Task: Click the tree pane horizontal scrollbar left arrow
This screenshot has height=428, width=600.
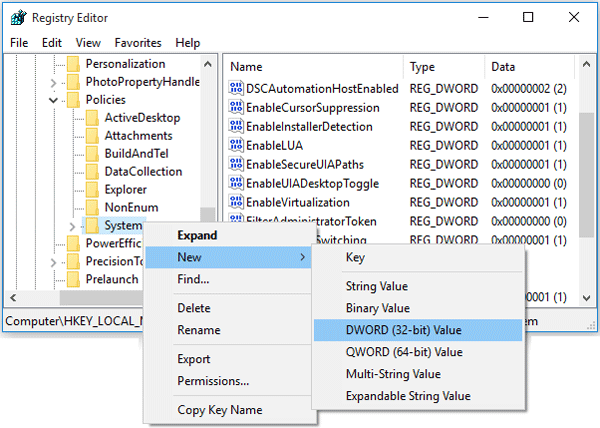Action: (x=11, y=298)
